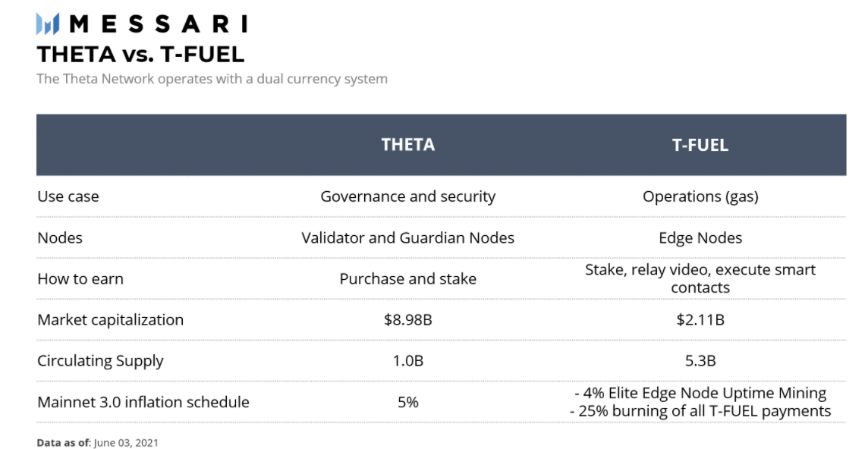Click the dual currency system subtitle
This screenshot has width=868, height=449.
(x=212, y=79)
